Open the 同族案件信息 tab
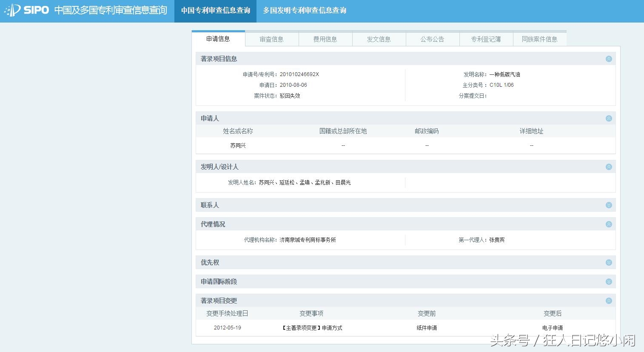The image size is (644, 352). tap(540, 39)
